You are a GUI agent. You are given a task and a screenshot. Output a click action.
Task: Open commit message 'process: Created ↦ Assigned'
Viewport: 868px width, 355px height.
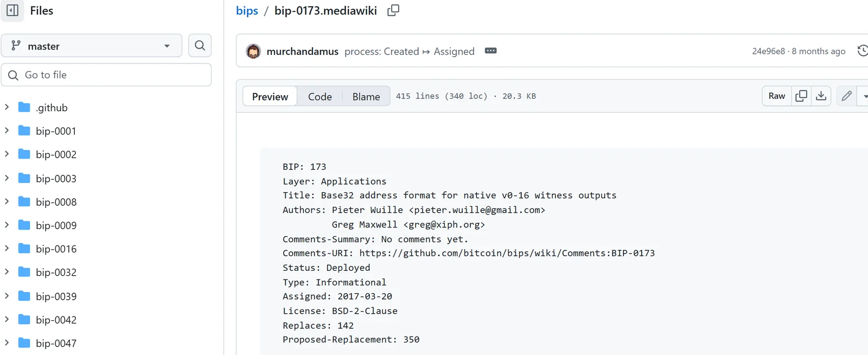[410, 51]
